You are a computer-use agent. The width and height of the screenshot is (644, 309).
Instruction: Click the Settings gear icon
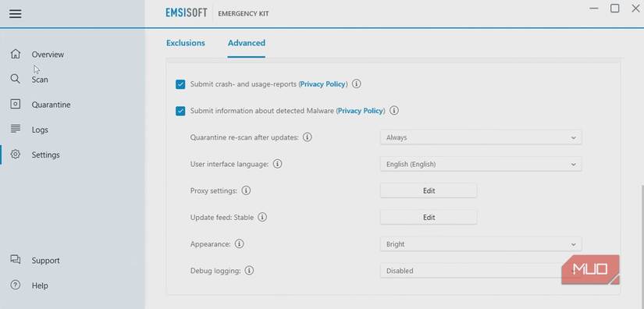(x=15, y=154)
